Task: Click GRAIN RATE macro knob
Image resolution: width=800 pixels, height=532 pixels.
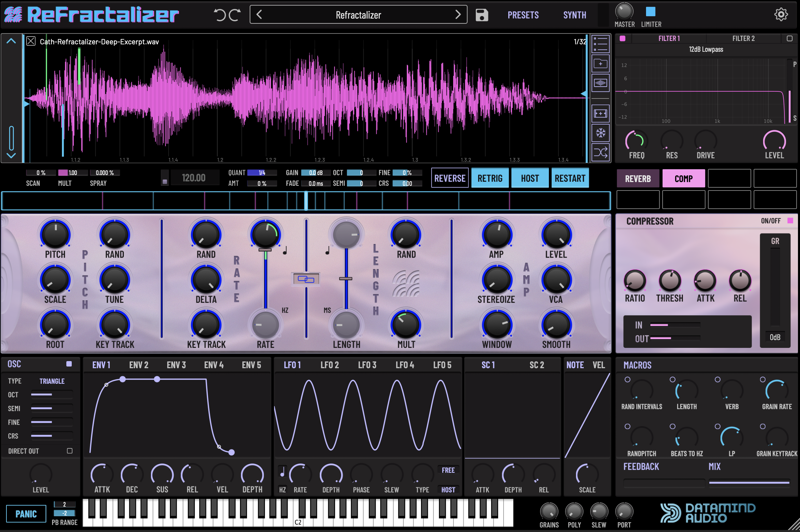Action: (776, 391)
